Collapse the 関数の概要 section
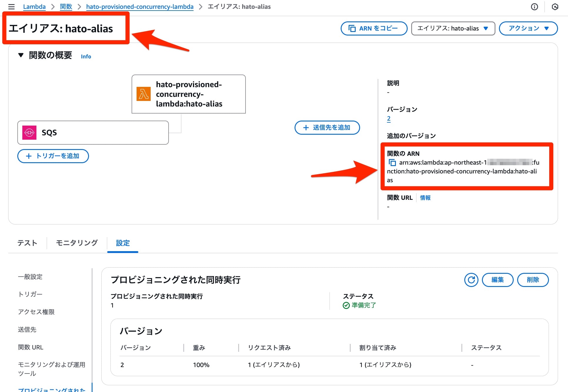Screen dimensions: 568x392 coord(21,55)
